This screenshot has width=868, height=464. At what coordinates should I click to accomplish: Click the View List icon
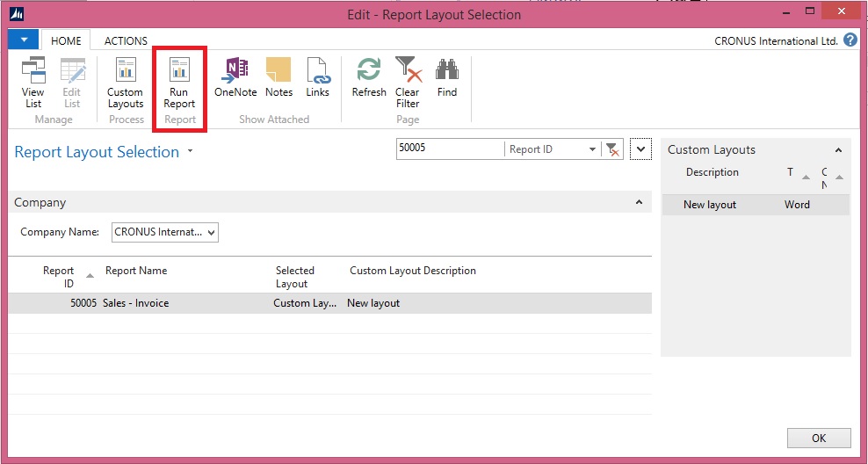point(33,81)
